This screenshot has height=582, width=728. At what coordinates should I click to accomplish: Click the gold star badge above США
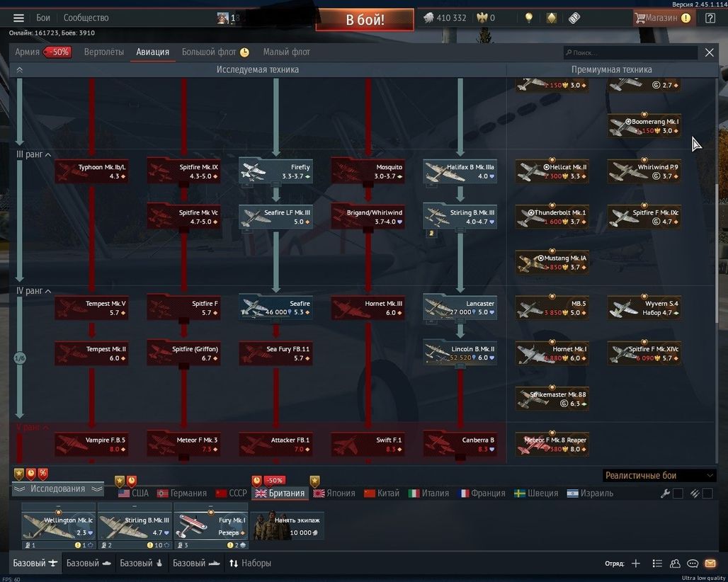(x=120, y=480)
